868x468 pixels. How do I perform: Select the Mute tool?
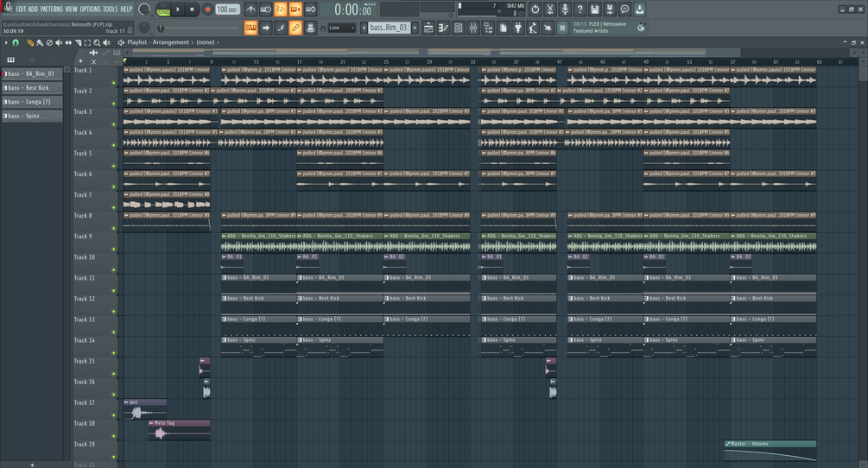[59, 42]
